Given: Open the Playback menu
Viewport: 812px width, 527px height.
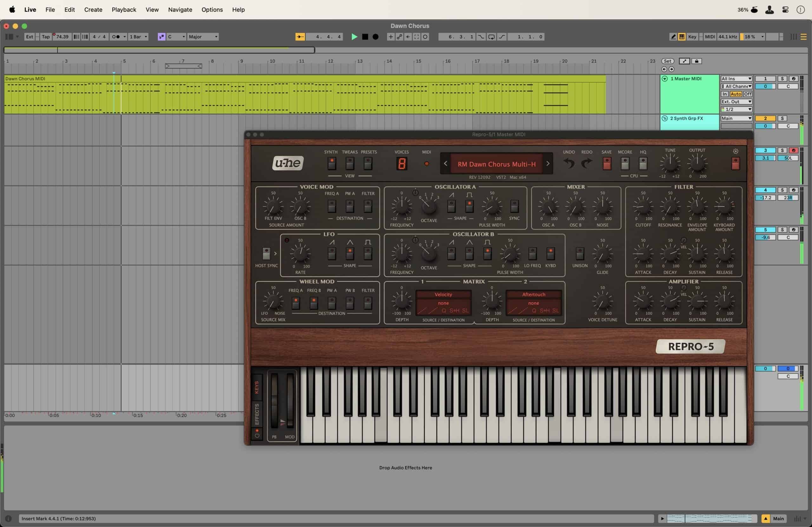Looking at the screenshot, I should coord(124,10).
